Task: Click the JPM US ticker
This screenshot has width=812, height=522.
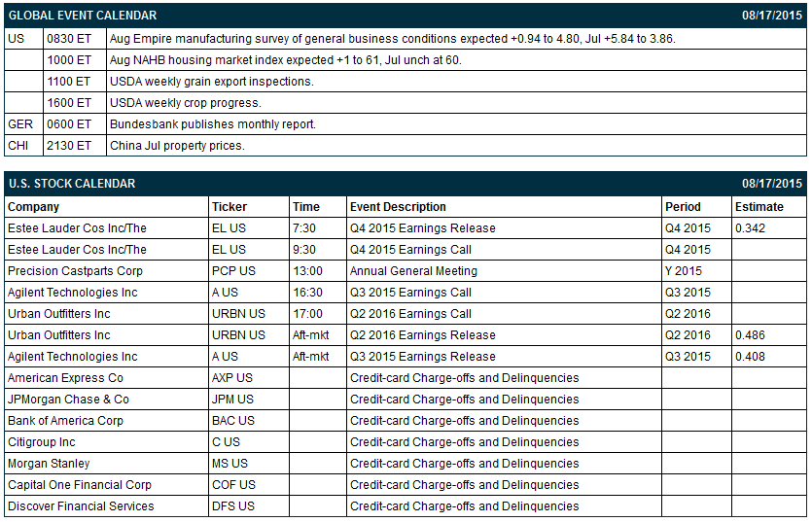Action: coord(232,400)
